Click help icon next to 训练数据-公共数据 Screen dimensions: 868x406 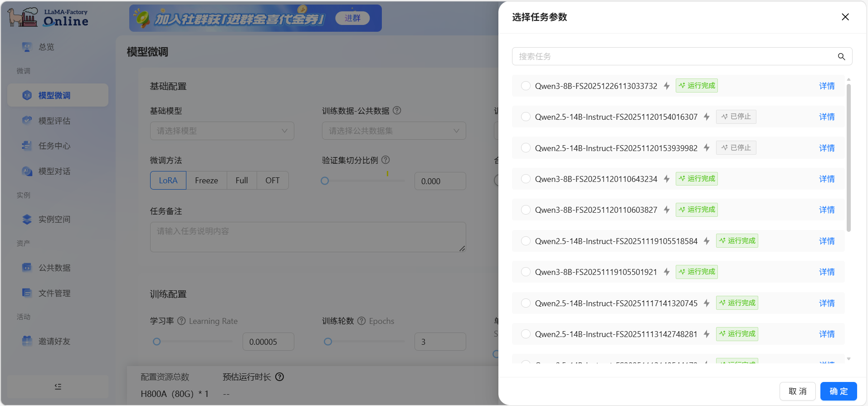pyautogui.click(x=397, y=110)
